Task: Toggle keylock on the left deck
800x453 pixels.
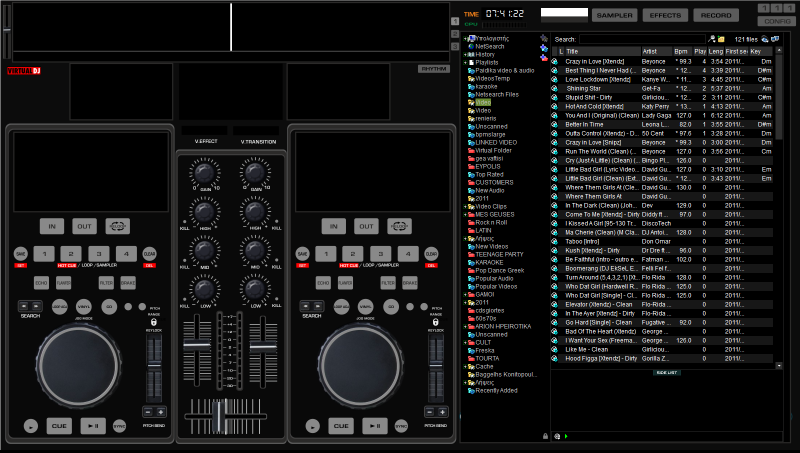Action: 154,322
